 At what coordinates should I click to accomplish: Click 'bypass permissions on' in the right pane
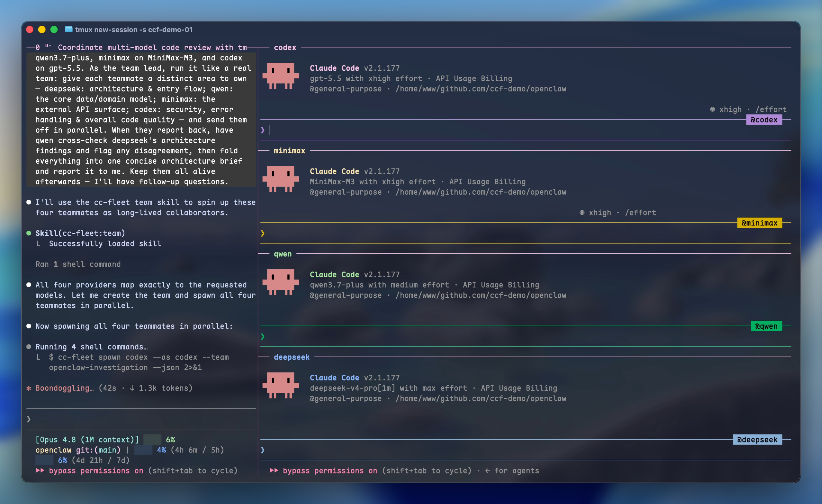pos(330,471)
